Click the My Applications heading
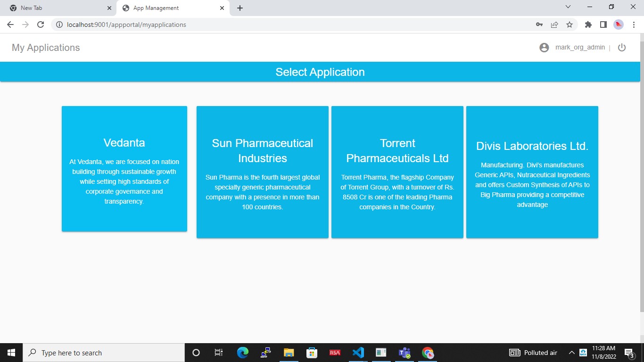The height and width of the screenshot is (362, 644). click(x=46, y=48)
